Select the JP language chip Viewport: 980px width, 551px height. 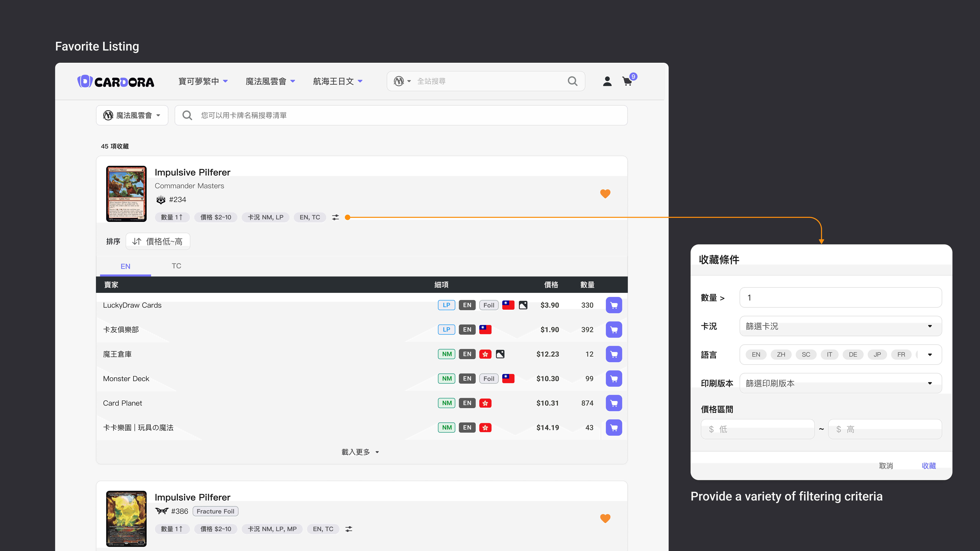pyautogui.click(x=877, y=354)
